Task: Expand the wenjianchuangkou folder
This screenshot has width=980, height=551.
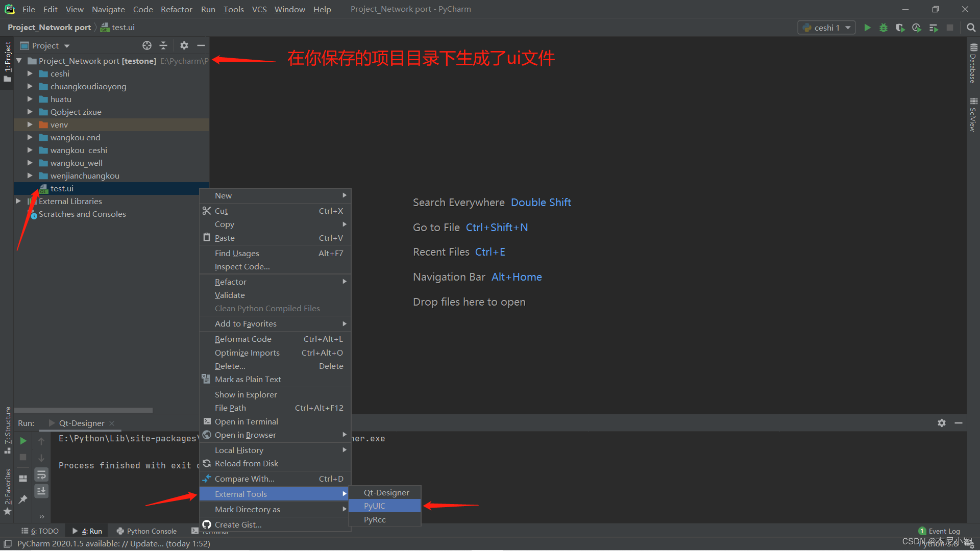Action: pos(30,176)
